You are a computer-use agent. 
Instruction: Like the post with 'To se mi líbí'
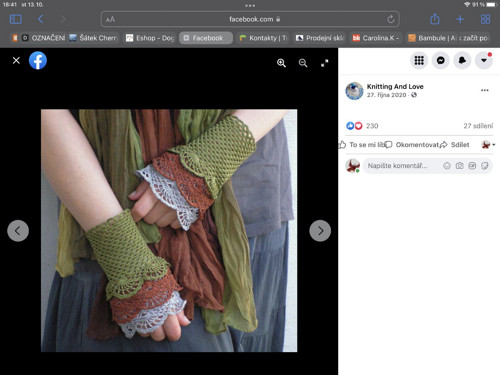(362, 145)
